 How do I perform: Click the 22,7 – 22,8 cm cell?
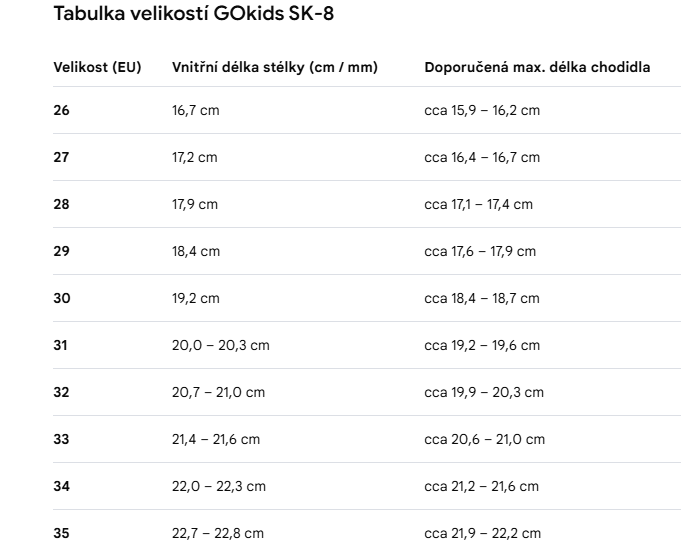[218, 533]
